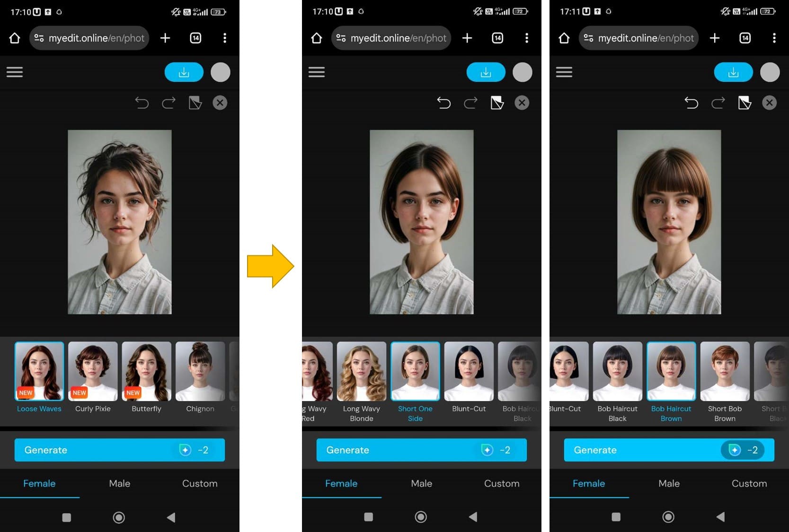
Task: Click the address bar on left phone screen
Action: tap(89, 38)
